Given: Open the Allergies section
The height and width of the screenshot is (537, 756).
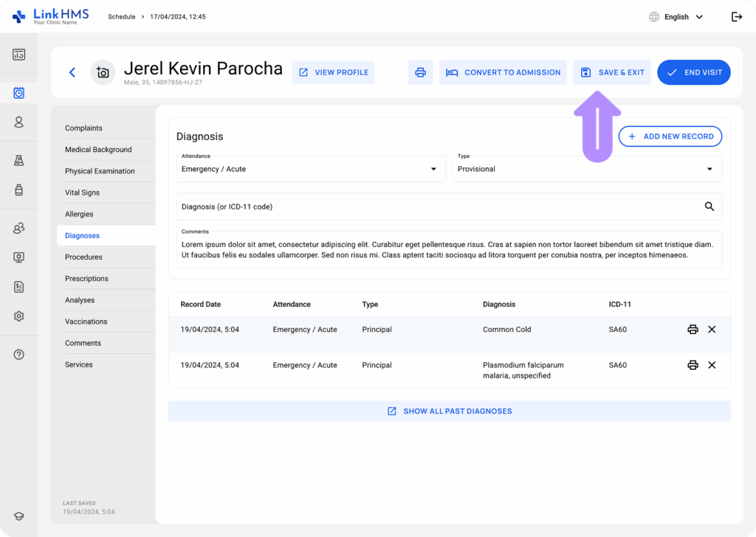Looking at the screenshot, I should [79, 214].
